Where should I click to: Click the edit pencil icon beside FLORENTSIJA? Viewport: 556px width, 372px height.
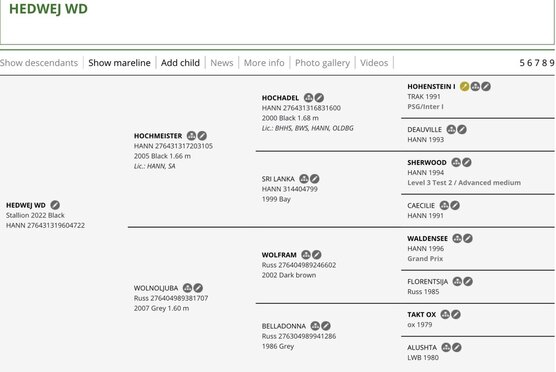click(468, 282)
